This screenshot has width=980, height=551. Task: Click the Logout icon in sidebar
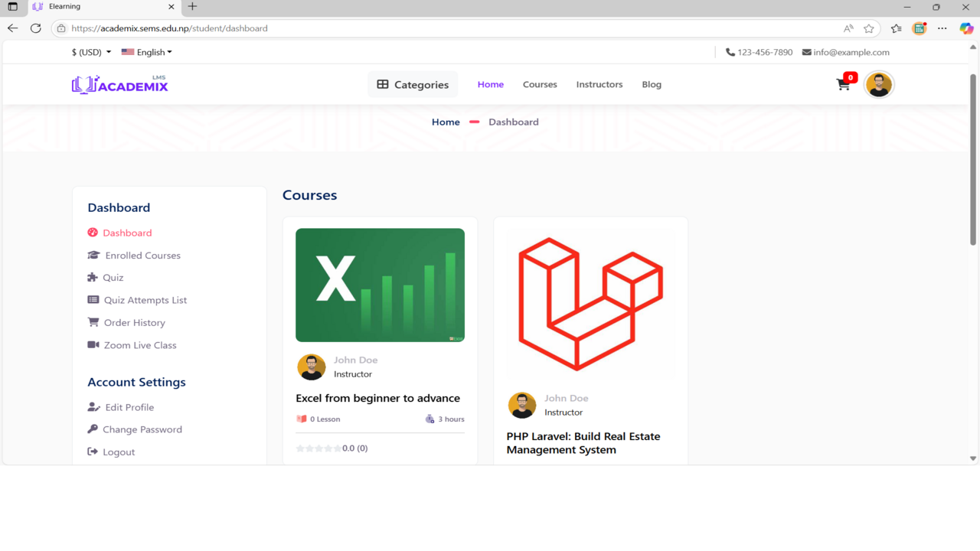point(93,452)
